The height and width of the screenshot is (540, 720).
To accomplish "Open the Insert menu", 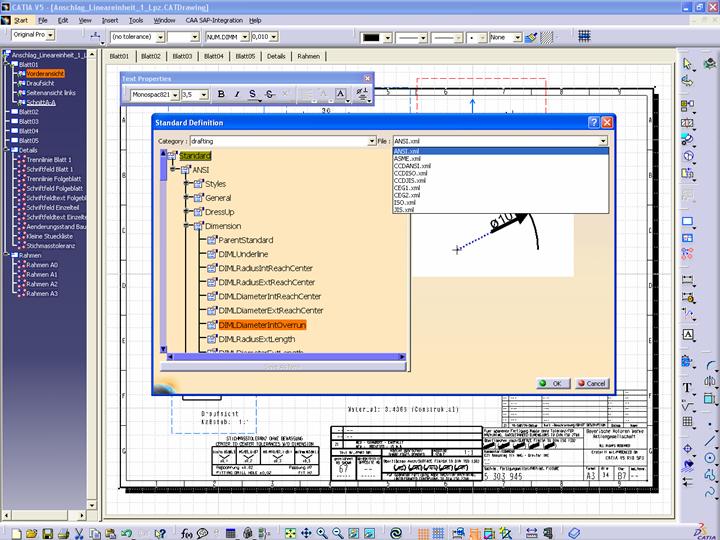I will click(110, 20).
